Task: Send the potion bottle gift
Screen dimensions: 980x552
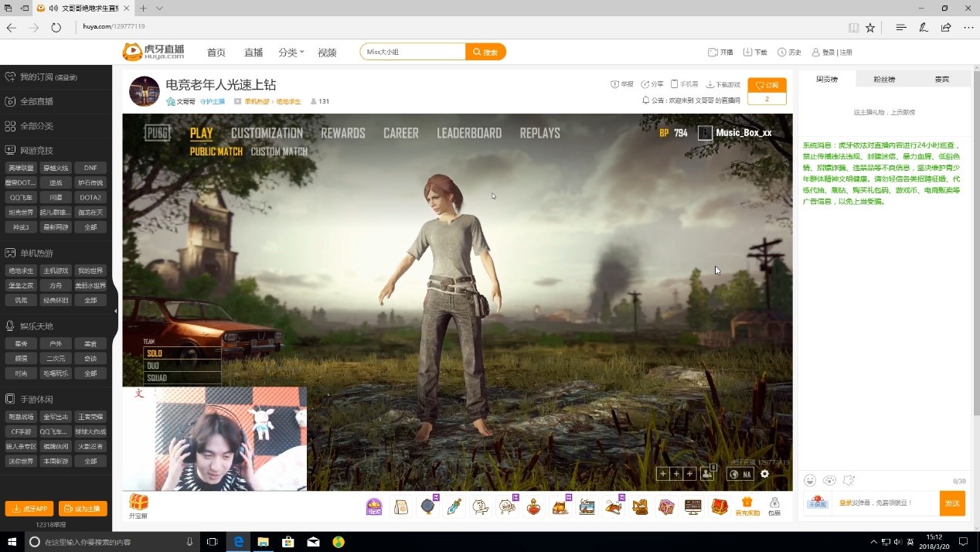Action: tap(533, 507)
